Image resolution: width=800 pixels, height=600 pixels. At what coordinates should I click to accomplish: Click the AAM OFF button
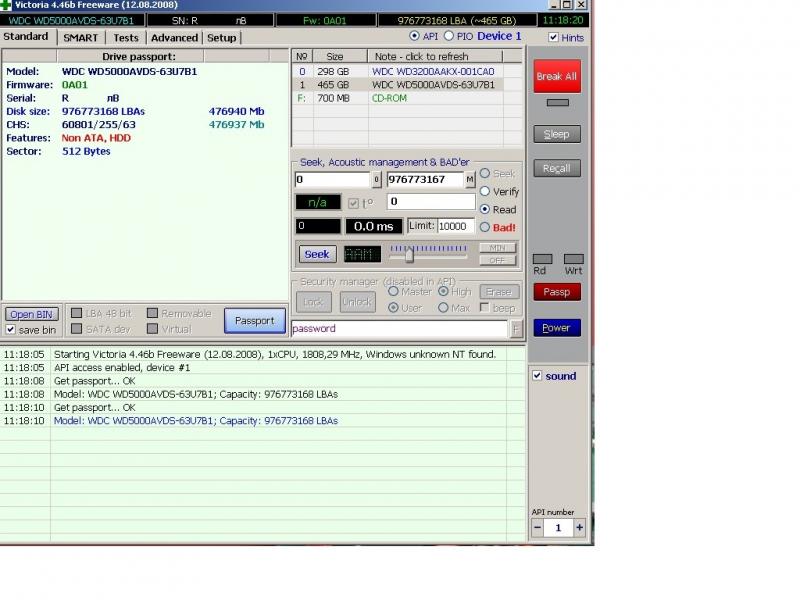click(497, 260)
